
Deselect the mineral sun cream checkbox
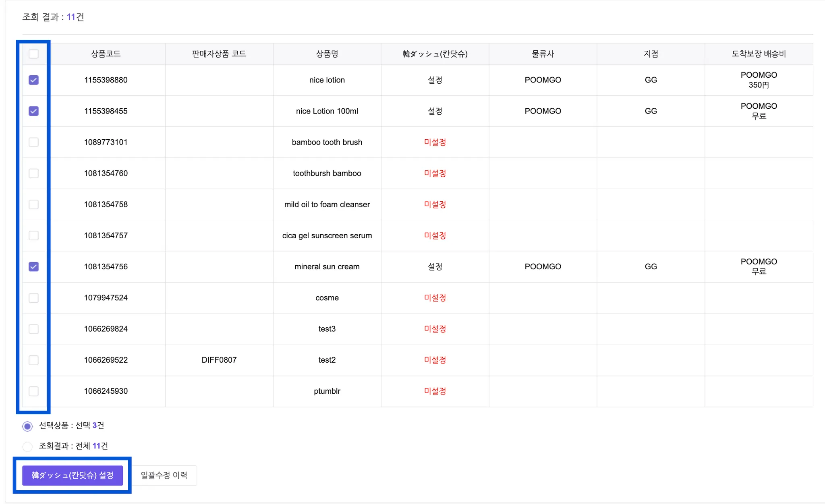(x=34, y=266)
